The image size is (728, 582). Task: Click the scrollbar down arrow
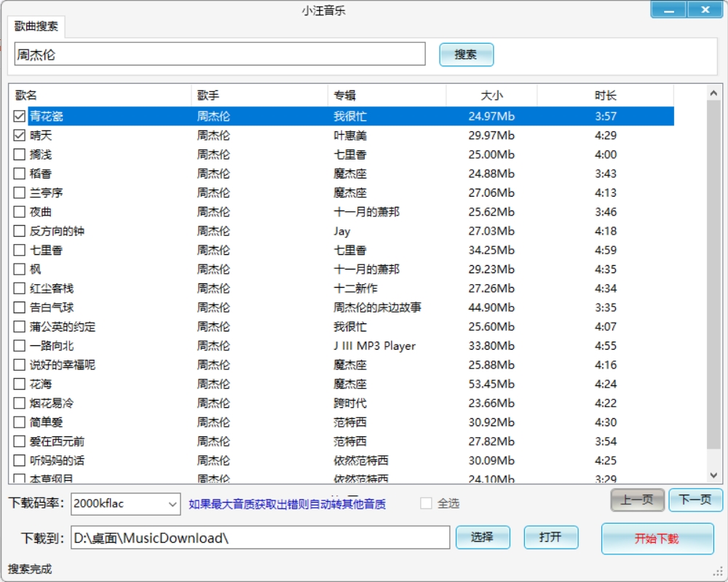(x=713, y=476)
